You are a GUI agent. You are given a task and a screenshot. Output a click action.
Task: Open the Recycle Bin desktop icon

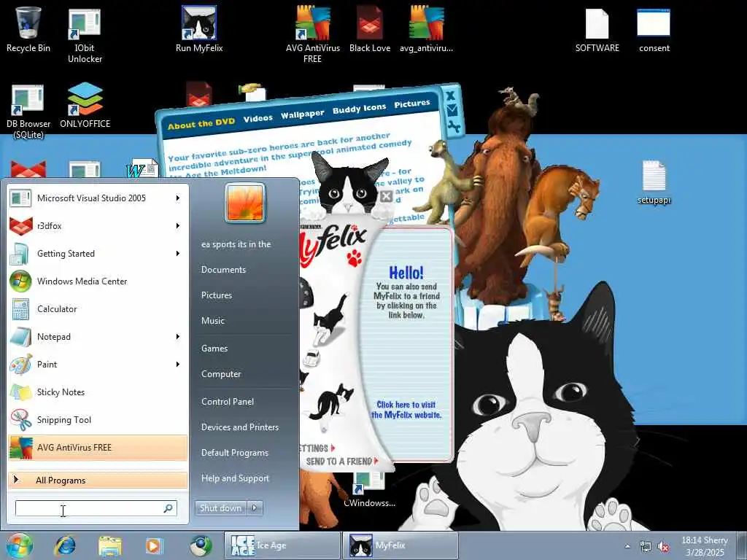[28, 29]
